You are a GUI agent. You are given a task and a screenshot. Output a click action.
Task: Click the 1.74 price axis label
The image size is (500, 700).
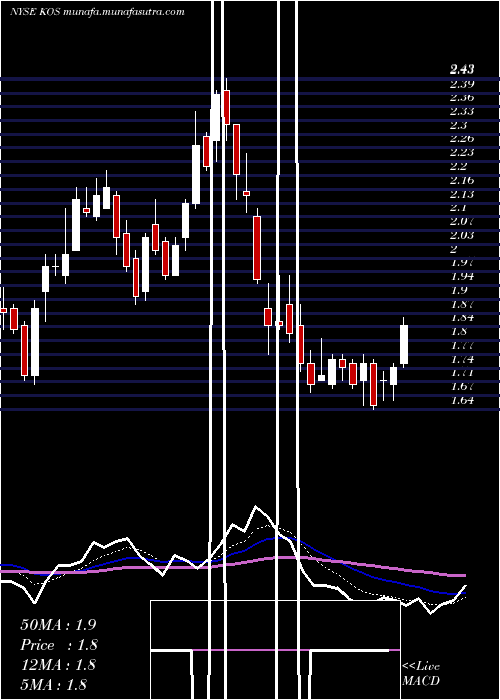[x=462, y=359]
